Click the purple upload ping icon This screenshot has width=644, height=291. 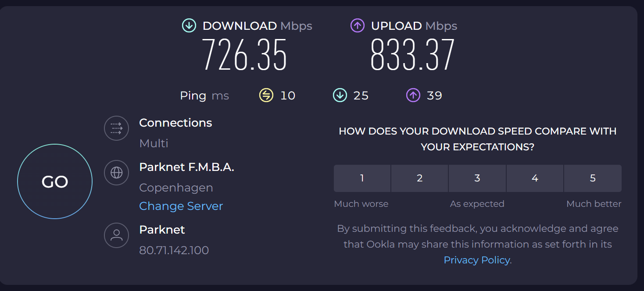(413, 95)
